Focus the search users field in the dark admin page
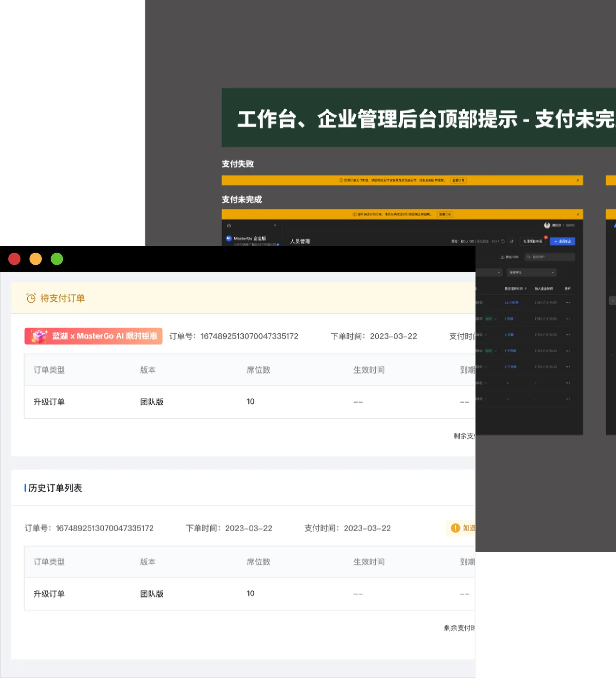 point(550,257)
